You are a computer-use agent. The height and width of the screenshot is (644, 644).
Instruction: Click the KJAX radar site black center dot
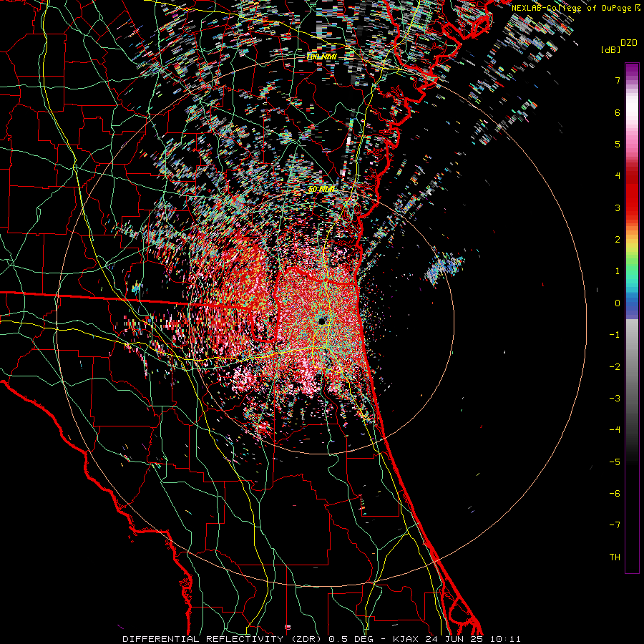pos(321,321)
